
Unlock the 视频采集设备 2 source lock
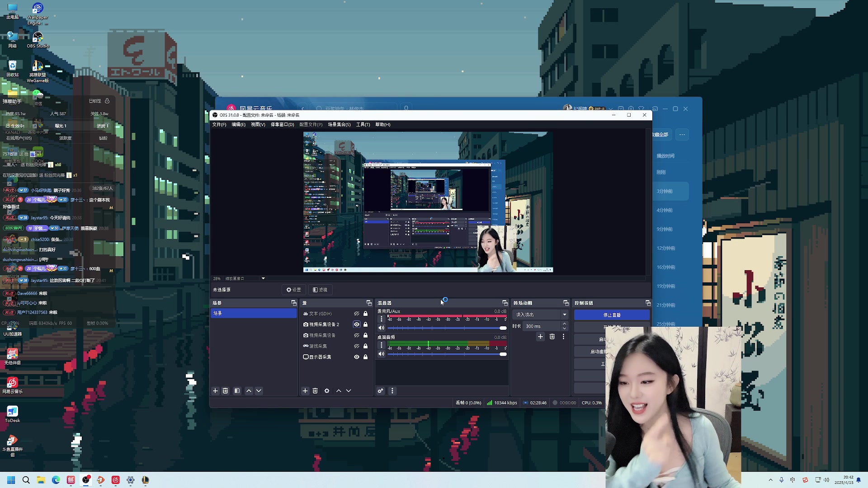pos(366,324)
